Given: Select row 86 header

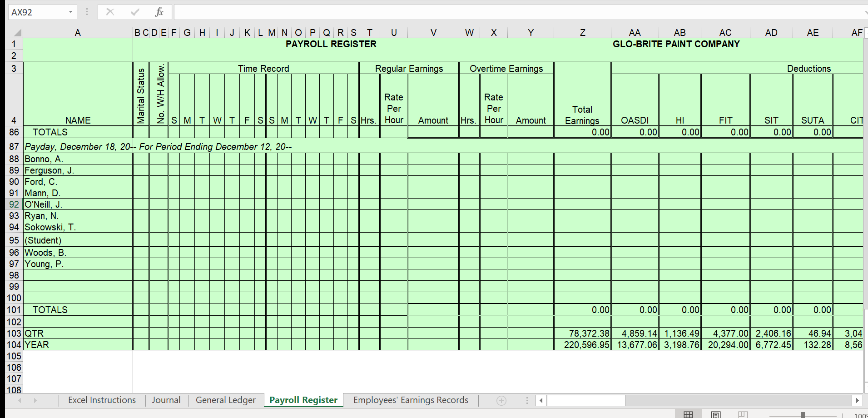Looking at the screenshot, I should pyautogui.click(x=14, y=132).
